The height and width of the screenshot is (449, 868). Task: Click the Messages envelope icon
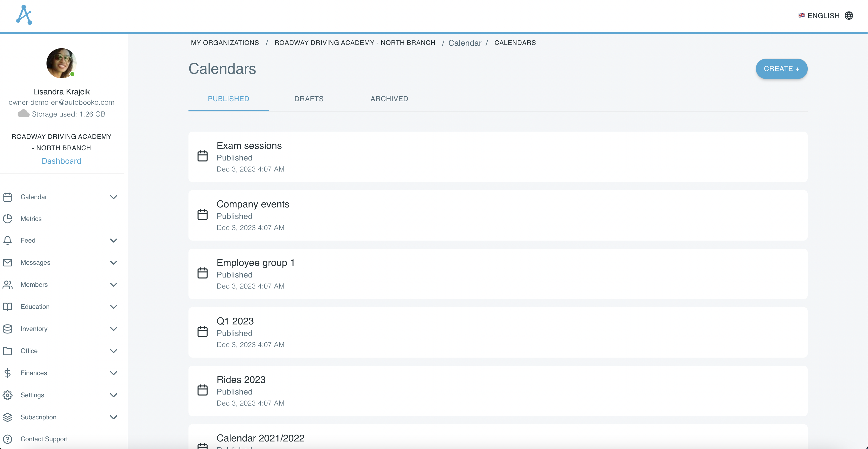click(7, 262)
